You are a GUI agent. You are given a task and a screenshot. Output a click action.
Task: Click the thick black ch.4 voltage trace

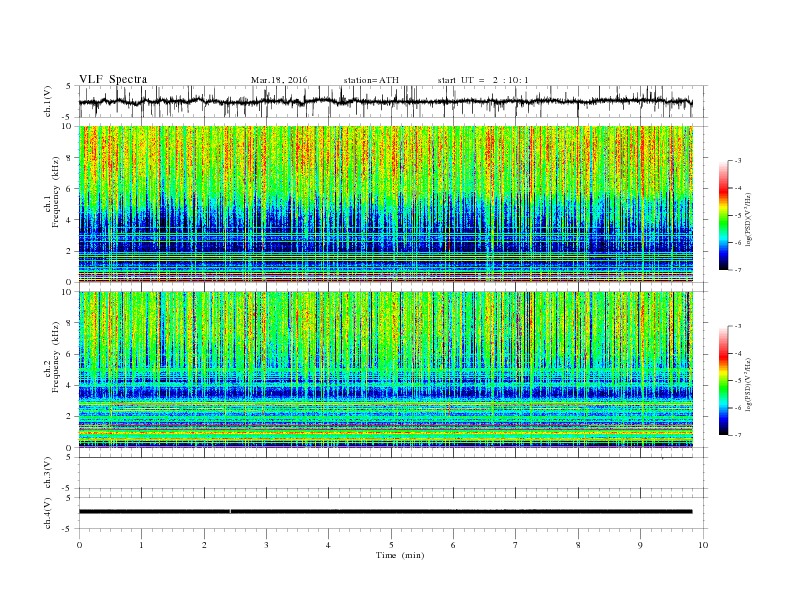pos(385,512)
